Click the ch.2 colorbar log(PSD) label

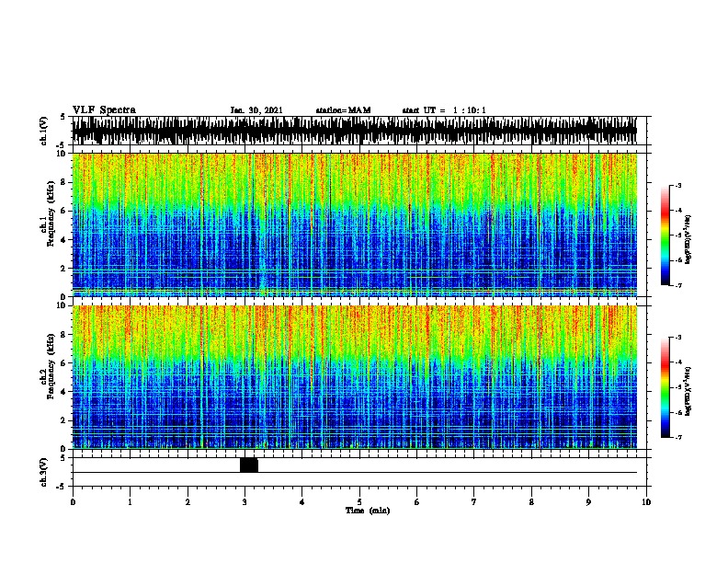click(x=688, y=391)
